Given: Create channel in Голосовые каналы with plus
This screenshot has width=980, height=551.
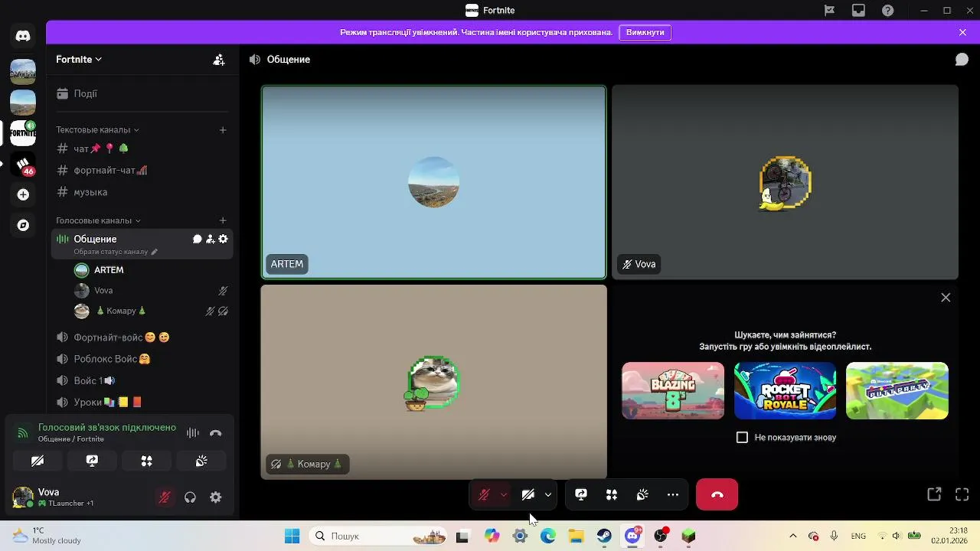Looking at the screenshot, I should click(x=223, y=220).
